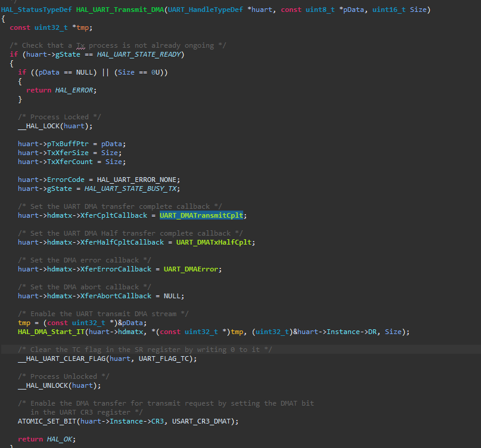
Task: Click ErrorCode member name
Action: (66, 180)
